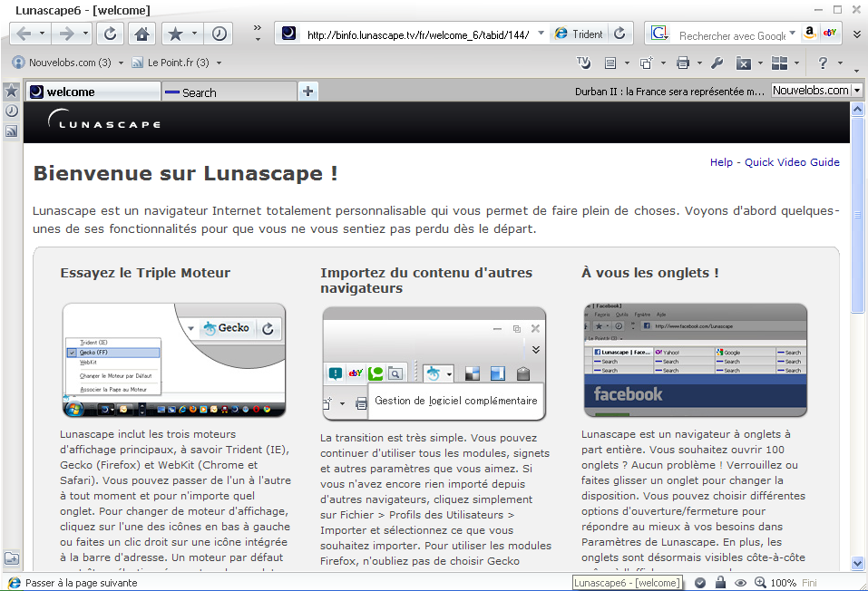The image size is (868, 591).
Task: Click the Gestion de logiciel complémentaire thumbnail
Action: pyautogui.click(x=434, y=363)
